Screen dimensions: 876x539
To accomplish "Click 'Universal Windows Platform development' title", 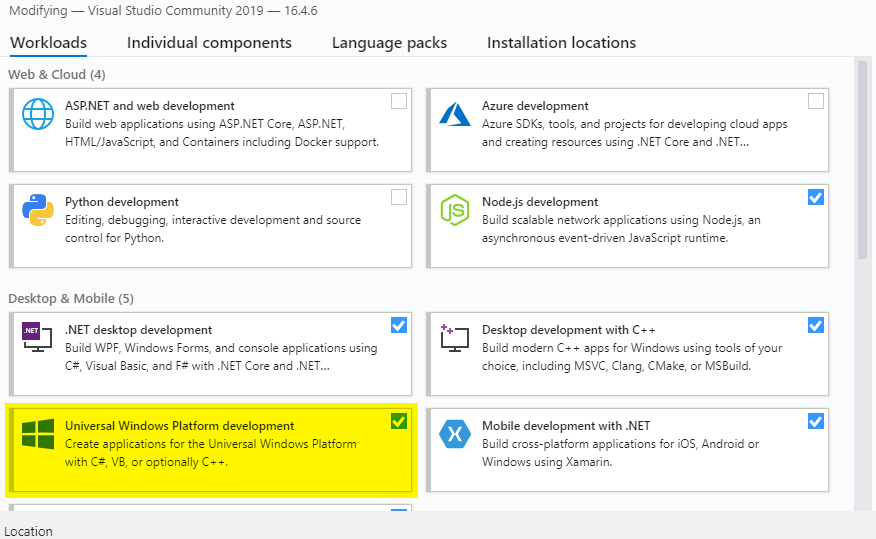I will [179, 426].
